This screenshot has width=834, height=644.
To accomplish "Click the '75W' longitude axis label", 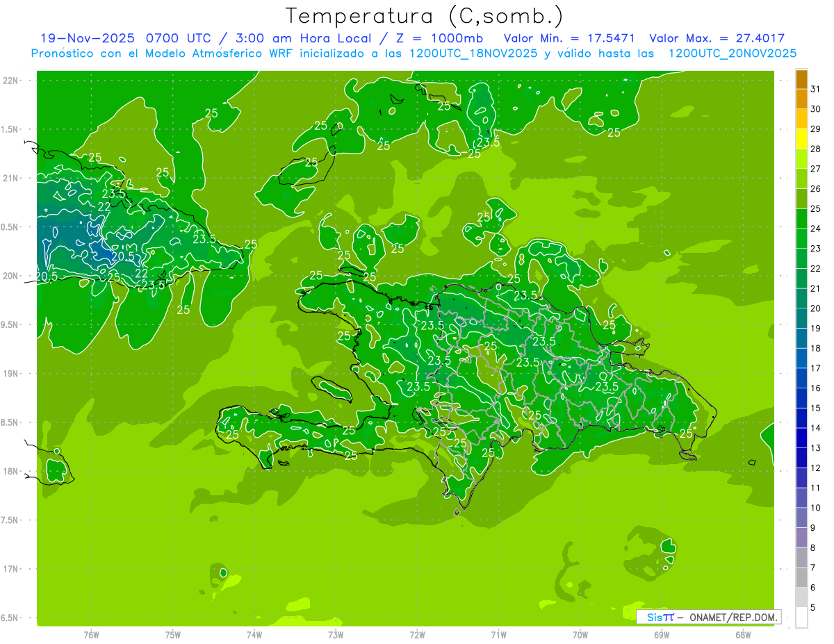I will (x=173, y=634).
